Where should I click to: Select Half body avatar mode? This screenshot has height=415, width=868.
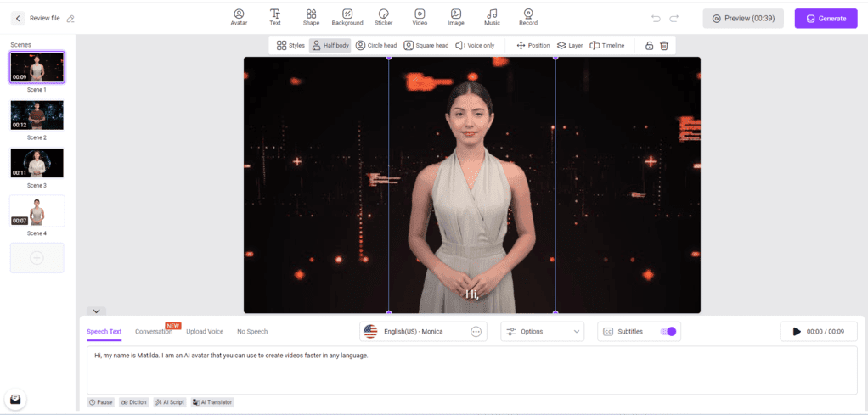[x=330, y=45]
